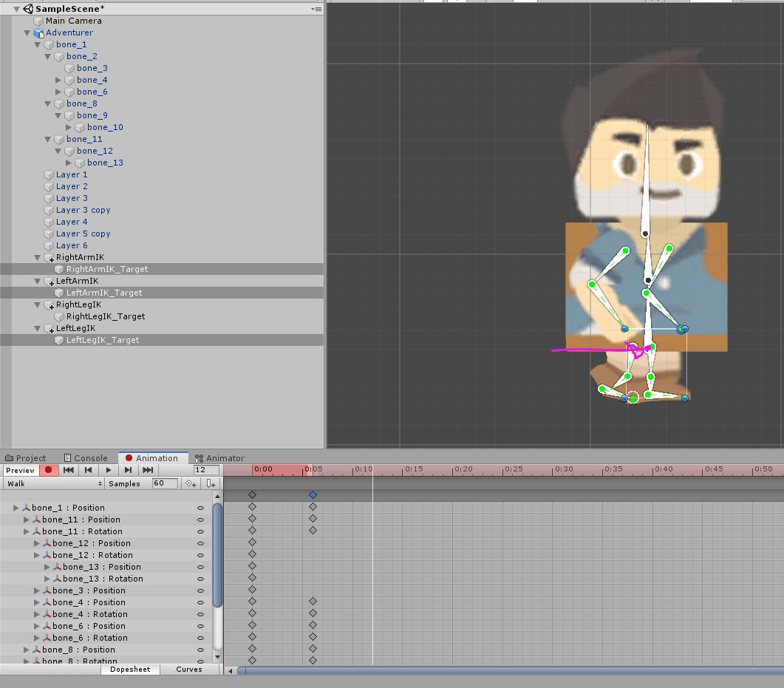Collapse the Adventurer hierarchy

(27, 33)
